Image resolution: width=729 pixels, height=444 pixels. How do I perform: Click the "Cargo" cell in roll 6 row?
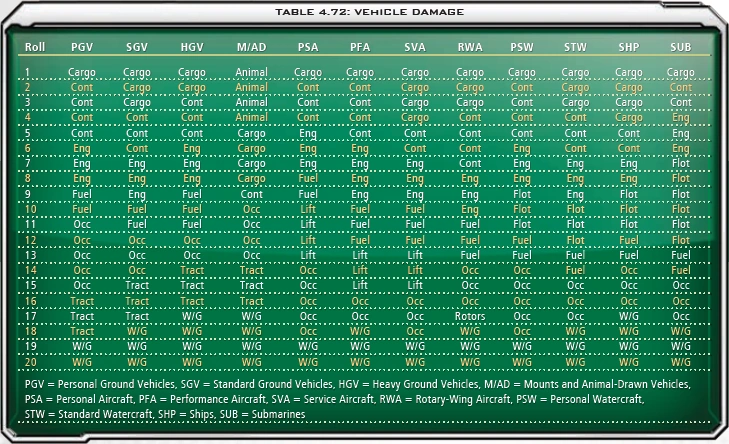click(x=252, y=149)
